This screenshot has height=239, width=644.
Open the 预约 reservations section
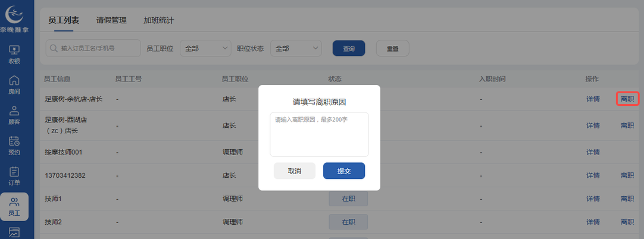coord(14,146)
